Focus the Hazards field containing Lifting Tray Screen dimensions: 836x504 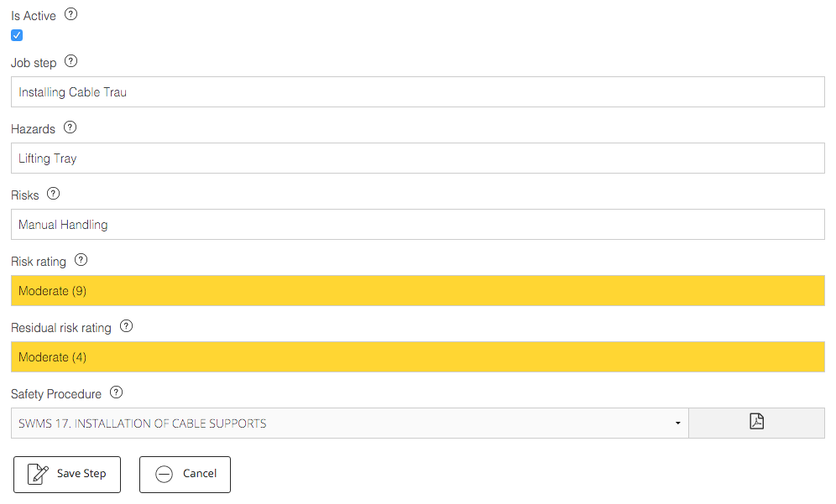(x=417, y=158)
